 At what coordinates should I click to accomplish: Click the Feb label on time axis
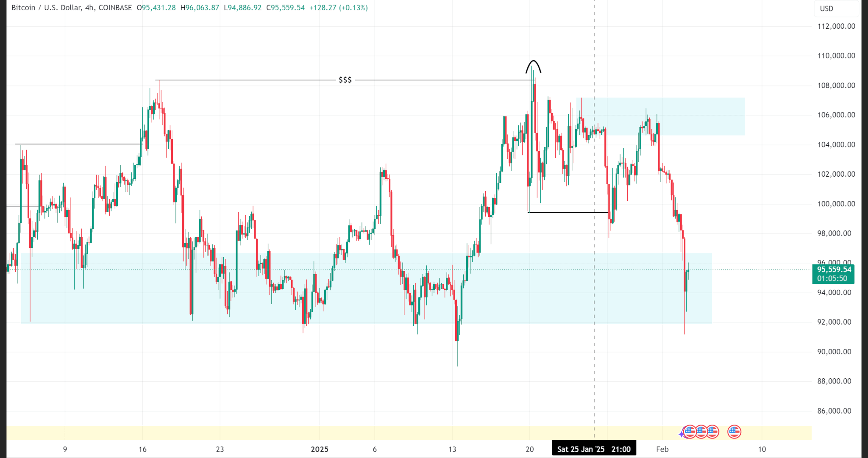pyautogui.click(x=662, y=450)
